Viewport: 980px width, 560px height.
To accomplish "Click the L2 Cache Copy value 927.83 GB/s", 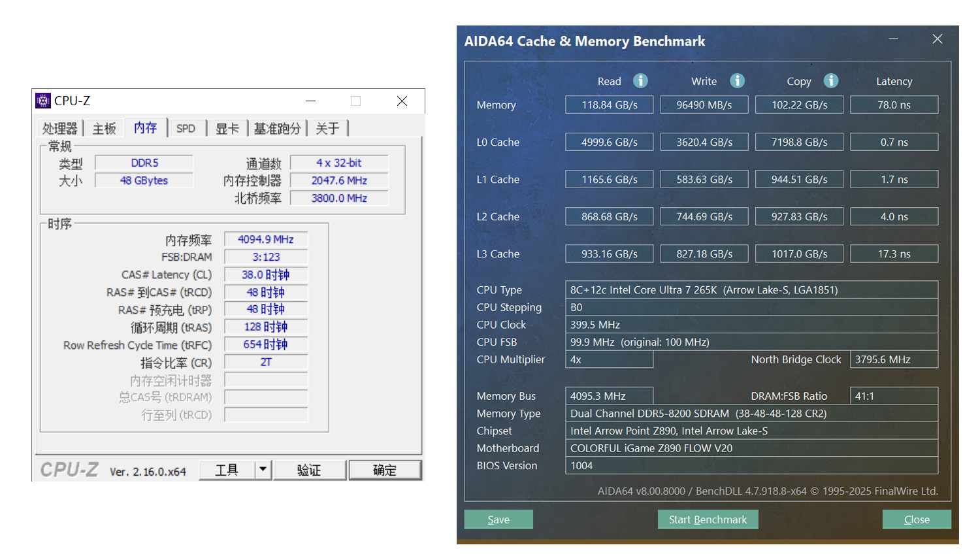I will coord(799,216).
